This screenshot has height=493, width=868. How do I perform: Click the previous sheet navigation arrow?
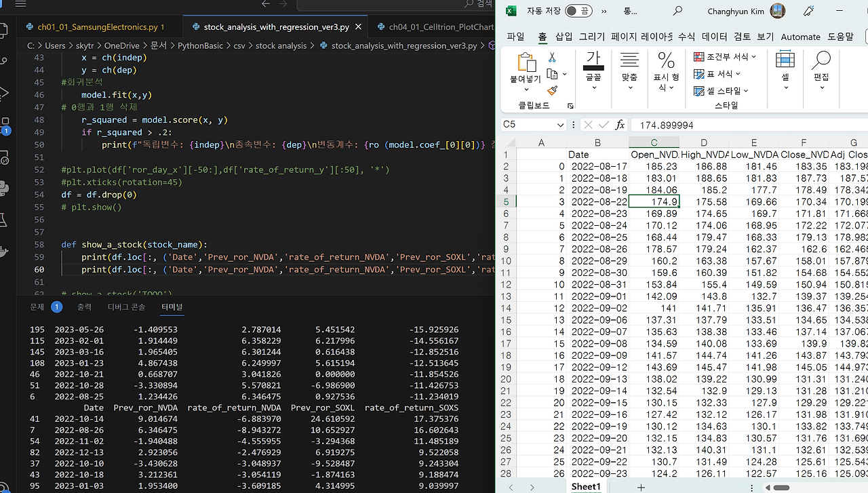(511, 487)
